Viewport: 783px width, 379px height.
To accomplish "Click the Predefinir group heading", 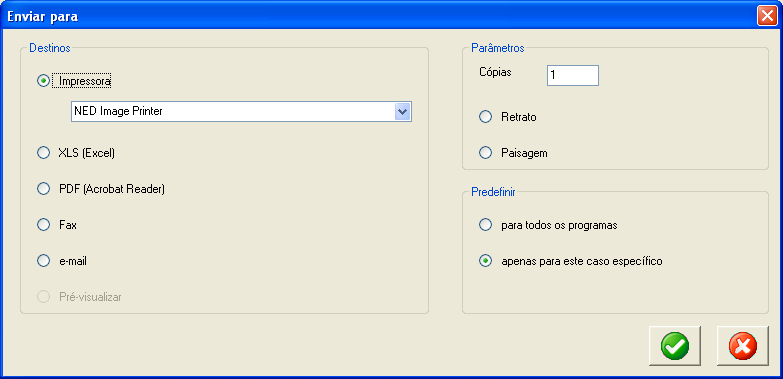I will pos(493,192).
